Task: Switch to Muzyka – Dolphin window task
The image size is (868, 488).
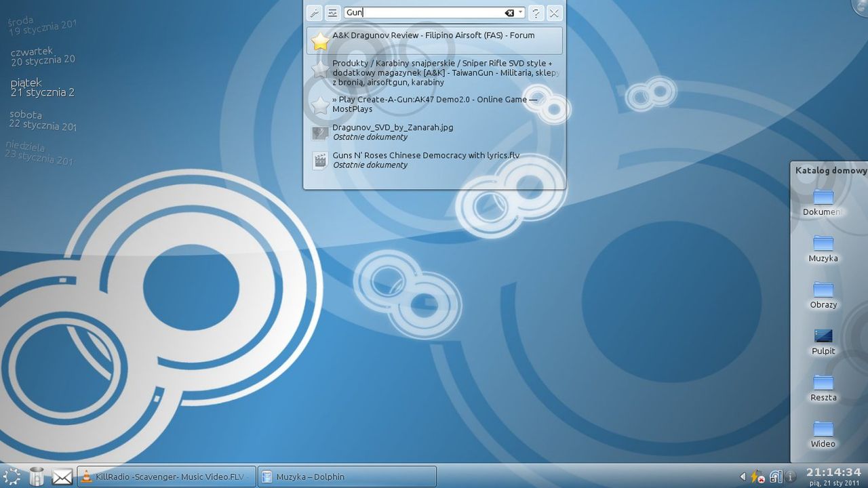Action: pos(348,476)
